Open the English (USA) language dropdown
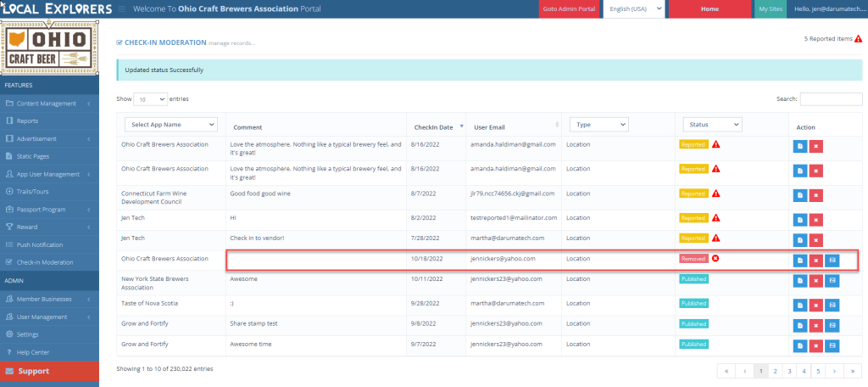Viewport: 868px width, 387px height. click(x=634, y=8)
